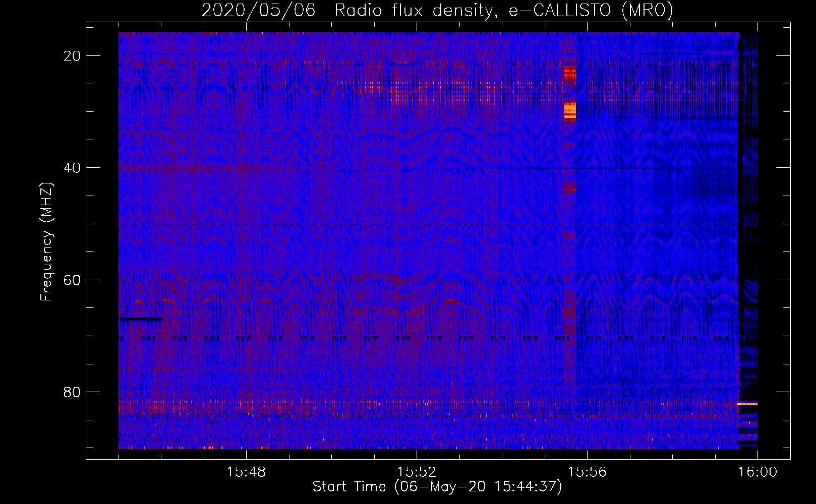Click the 40 MHz frequency tick label
This screenshot has width=816, height=504.
[x=72, y=168]
